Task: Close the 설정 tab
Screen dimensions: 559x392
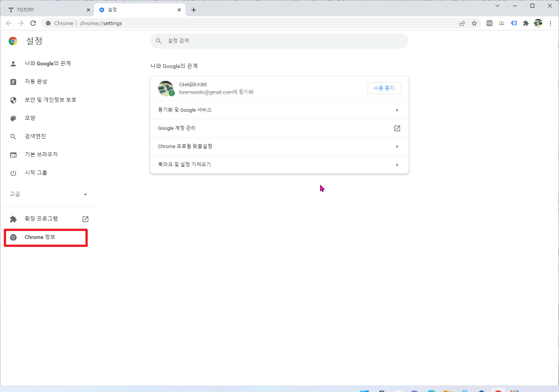Action: point(179,10)
